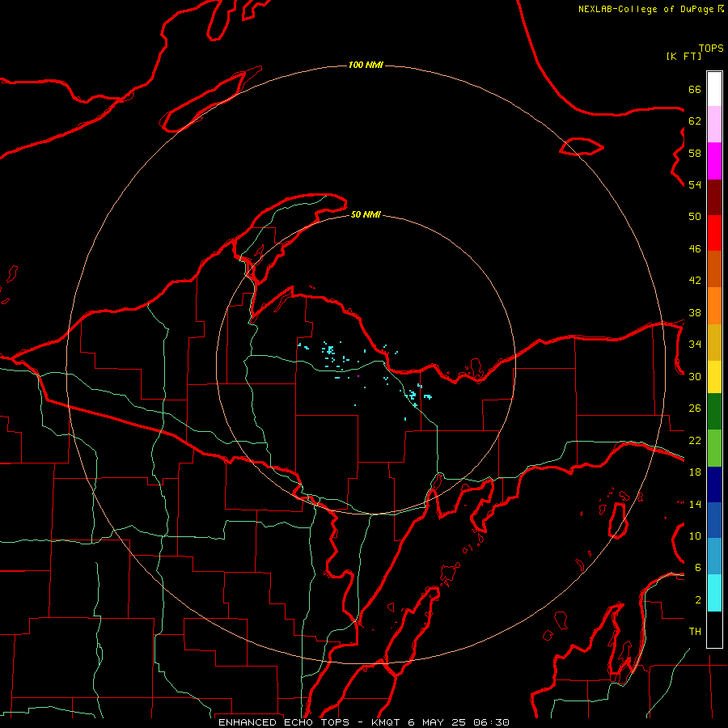
Task: Click the 50 NMI range ring label
Action: pyautogui.click(x=366, y=214)
